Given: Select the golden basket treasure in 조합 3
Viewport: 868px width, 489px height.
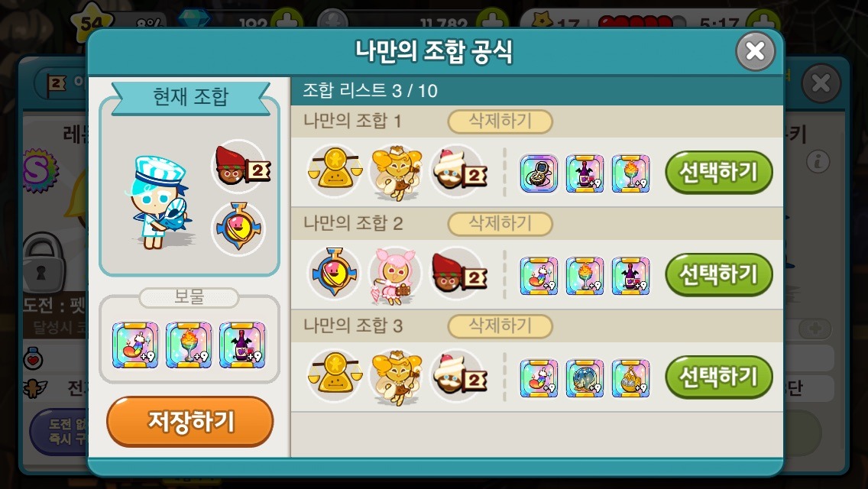Looking at the screenshot, I should tap(630, 379).
